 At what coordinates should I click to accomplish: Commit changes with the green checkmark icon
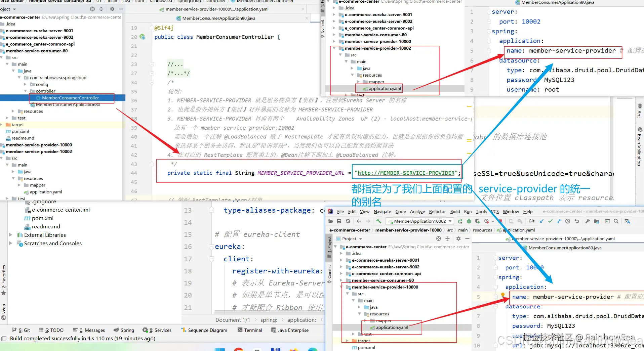pos(550,221)
